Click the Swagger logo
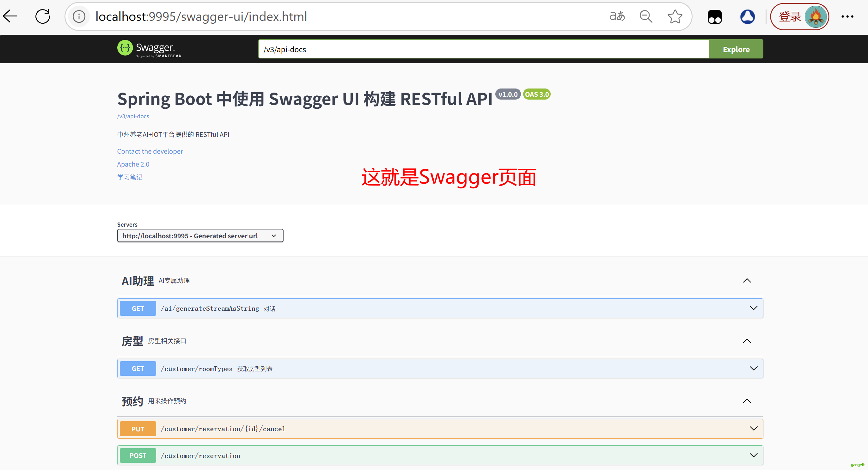868x470 pixels. [149, 49]
